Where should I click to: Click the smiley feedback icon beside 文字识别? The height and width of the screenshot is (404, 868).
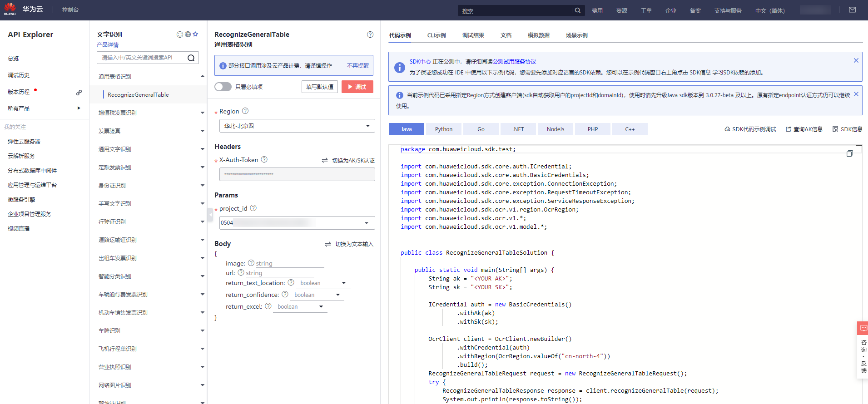180,34
